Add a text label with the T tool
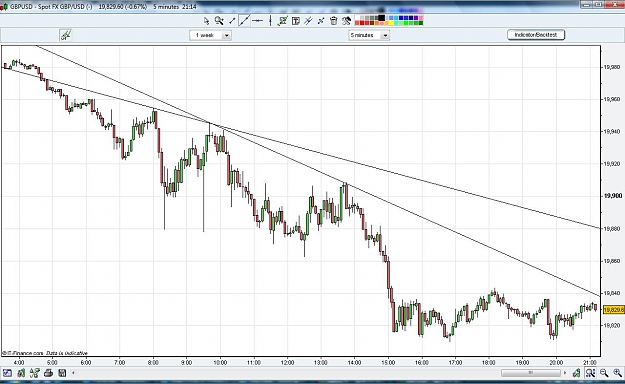 296,21
